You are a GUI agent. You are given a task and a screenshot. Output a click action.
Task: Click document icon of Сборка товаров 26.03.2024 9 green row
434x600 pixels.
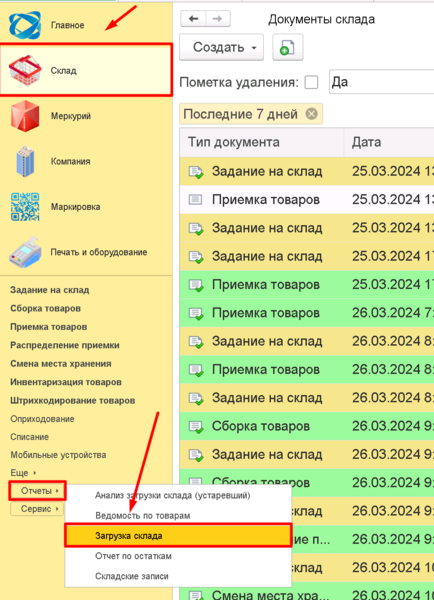196,426
